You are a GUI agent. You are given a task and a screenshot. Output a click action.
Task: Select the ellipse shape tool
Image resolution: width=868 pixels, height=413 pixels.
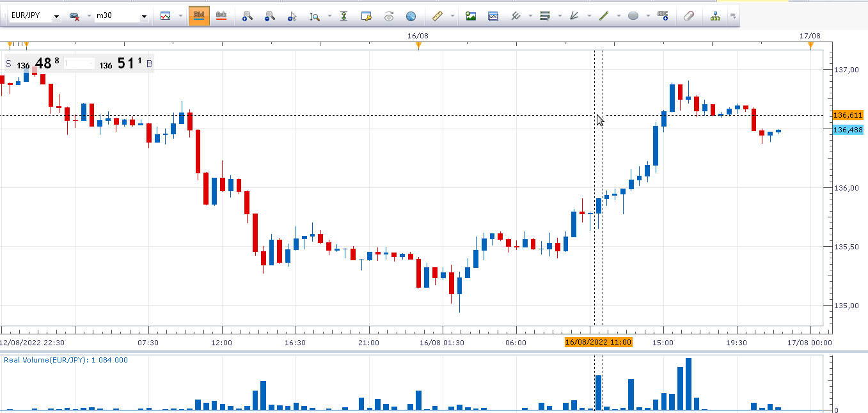633,16
